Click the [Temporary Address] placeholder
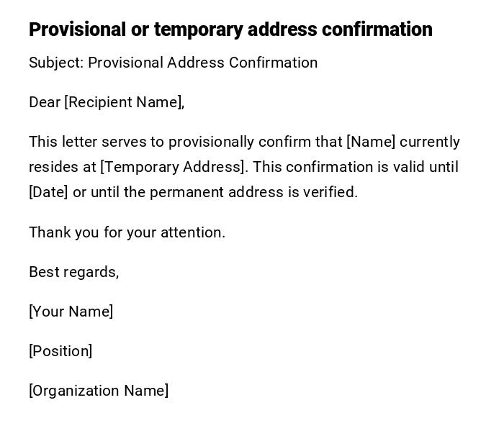504x436 pixels. pos(174,167)
